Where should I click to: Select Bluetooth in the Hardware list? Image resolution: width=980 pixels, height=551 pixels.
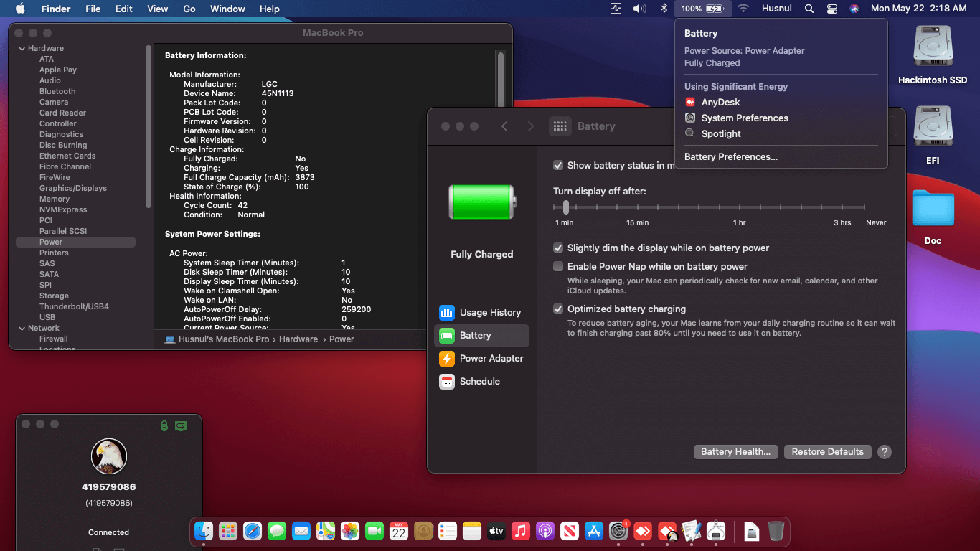tap(57, 91)
